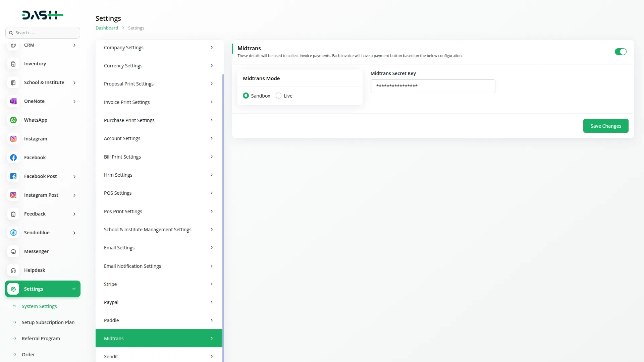Select the Sandbox mode radio button
This screenshot has width=644, height=362.
point(246,96)
